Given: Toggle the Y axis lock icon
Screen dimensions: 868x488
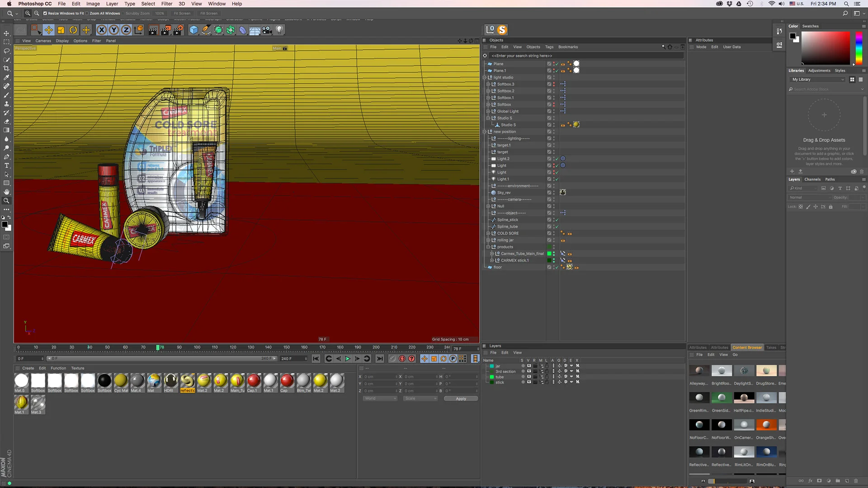Looking at the screenshot, I should [x=114, y=30].
